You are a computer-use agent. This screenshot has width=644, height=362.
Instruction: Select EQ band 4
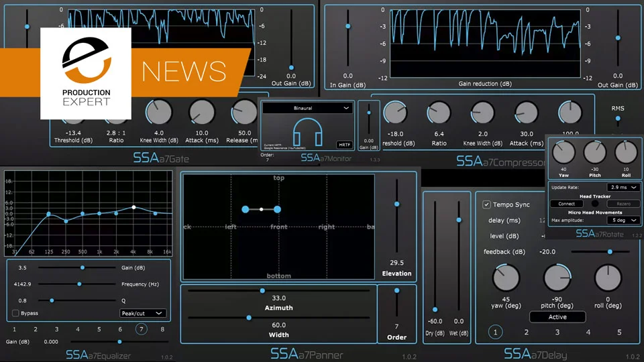point(78,329)
